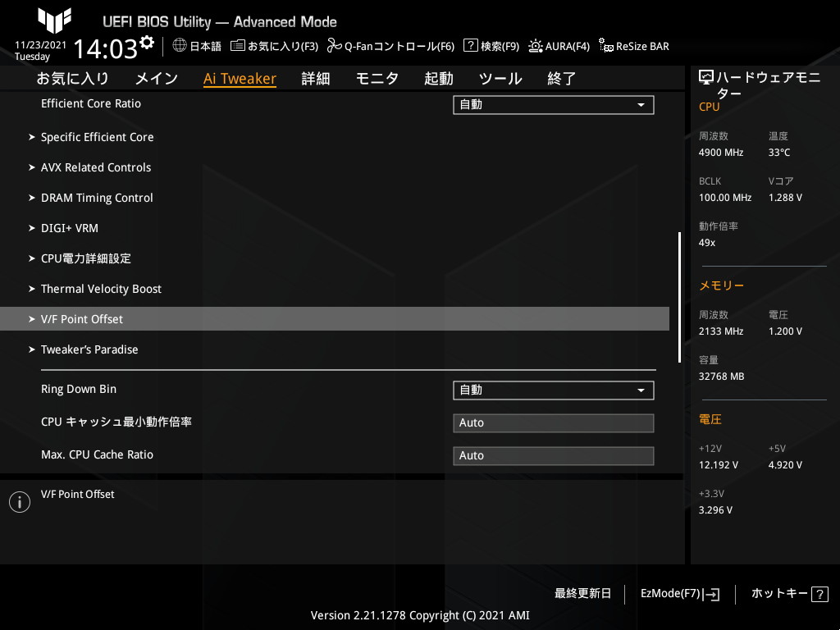
Task: Click the AURA(F4) label
Action: 568,47
